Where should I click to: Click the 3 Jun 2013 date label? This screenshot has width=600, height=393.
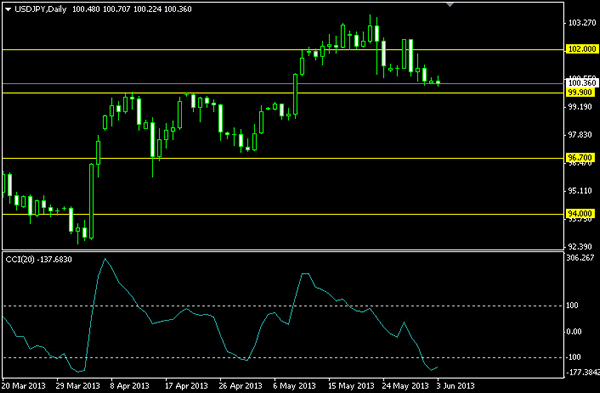click(456, 386)
